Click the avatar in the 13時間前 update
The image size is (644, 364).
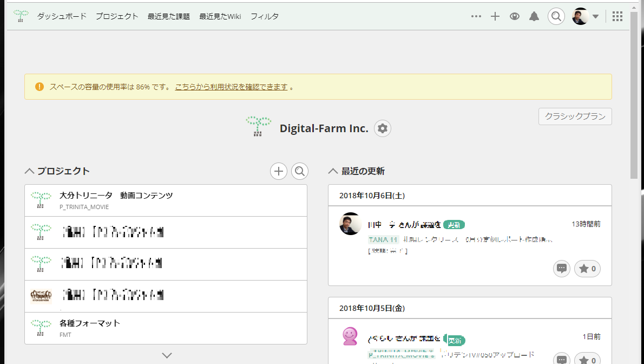pyautogui.click(x=350, y=224)
